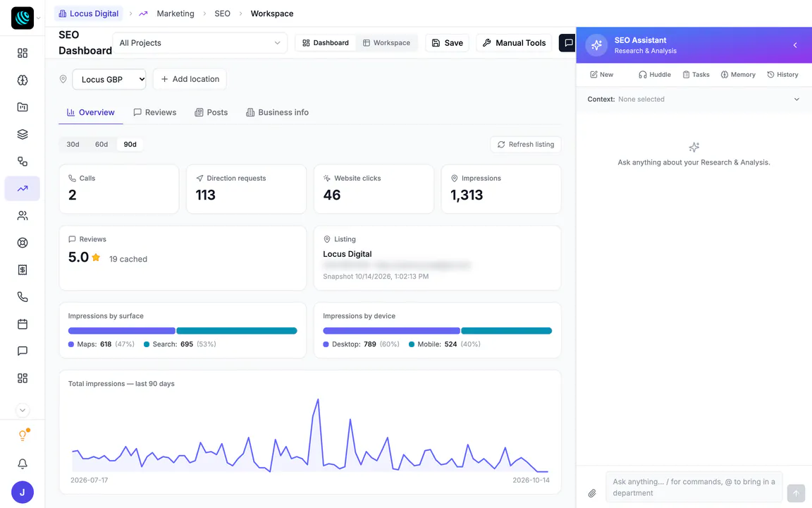This screenshot has height=508, width=812.
Task: Click the Locus Digital app logo
Action: (23, 18)
